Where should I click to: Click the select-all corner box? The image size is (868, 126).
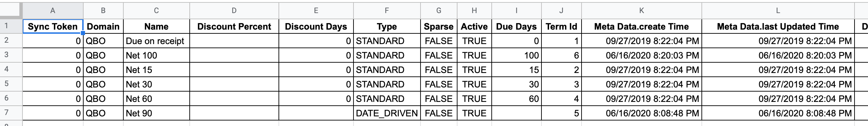[x=11, y=11]
